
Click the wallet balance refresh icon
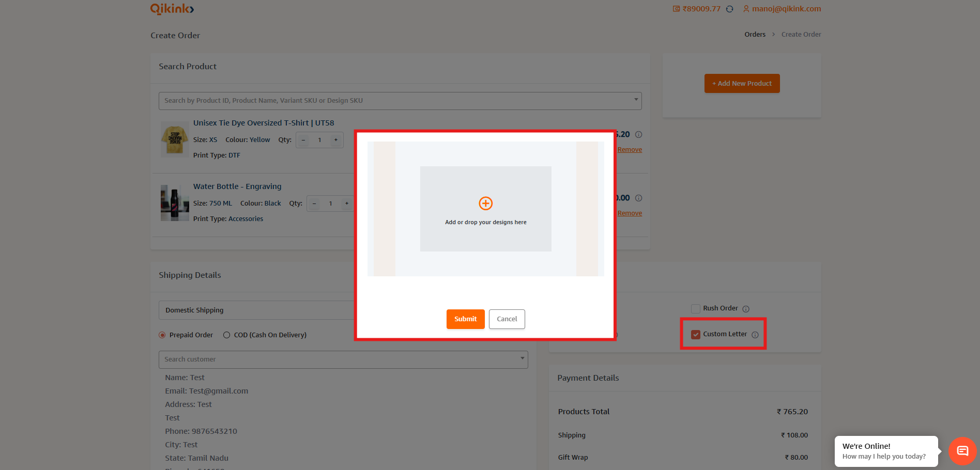pyautogui.click(x=729, y=9)
